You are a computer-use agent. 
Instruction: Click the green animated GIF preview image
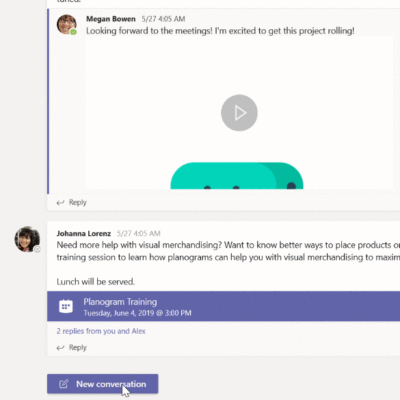click(x=237, y=176)
